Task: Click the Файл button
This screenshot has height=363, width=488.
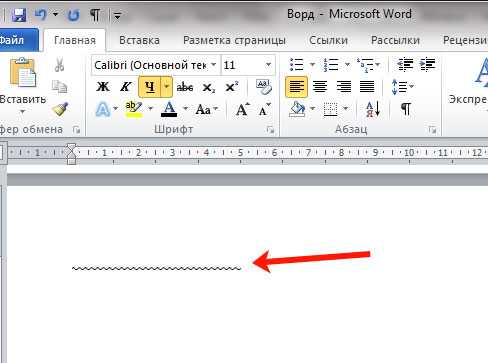Action: coord(16,40)
